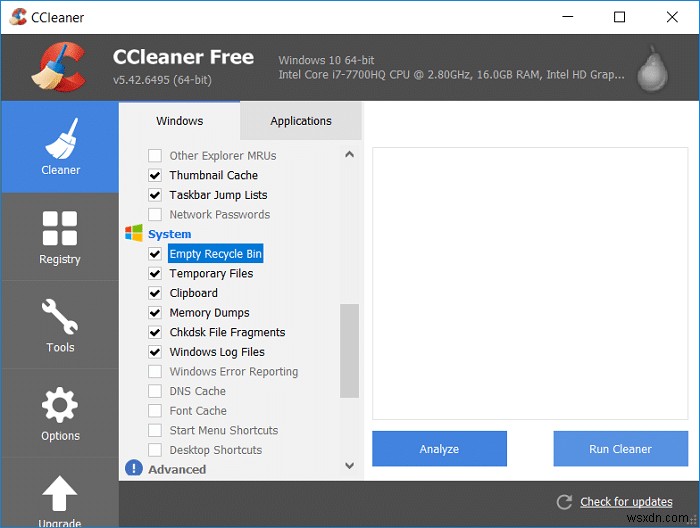The width and height of the screenshot is (700, 528).
Task: Click the Upgrade arrow icon
Action: (60, 493)
